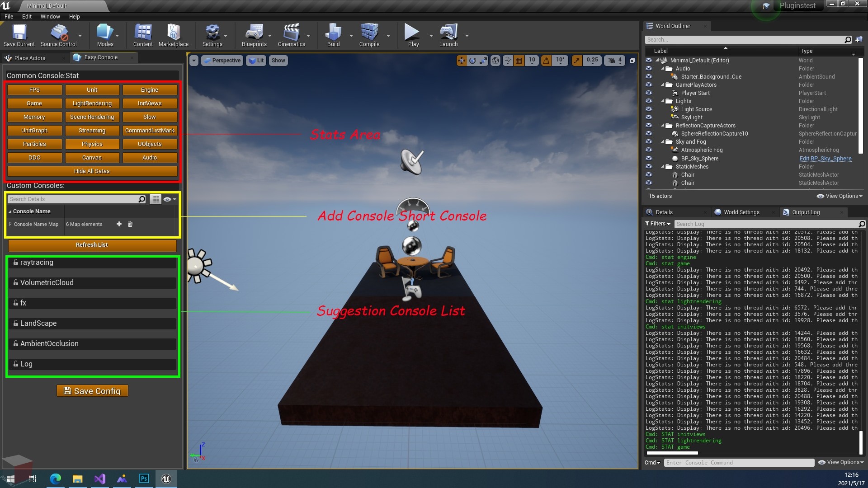The width and height of the screenshot is (868, 488).
Task: Open property matrix grid view icon
Action: [156, 199]
